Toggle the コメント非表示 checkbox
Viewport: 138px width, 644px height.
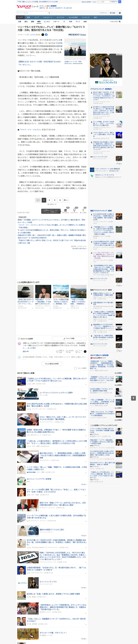click(x=75, y=368)
